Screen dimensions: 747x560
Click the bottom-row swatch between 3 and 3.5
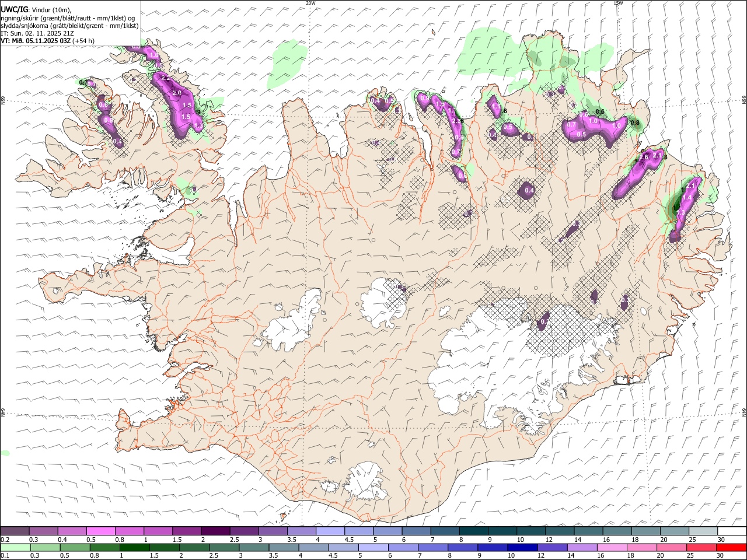tap(254, 547)
